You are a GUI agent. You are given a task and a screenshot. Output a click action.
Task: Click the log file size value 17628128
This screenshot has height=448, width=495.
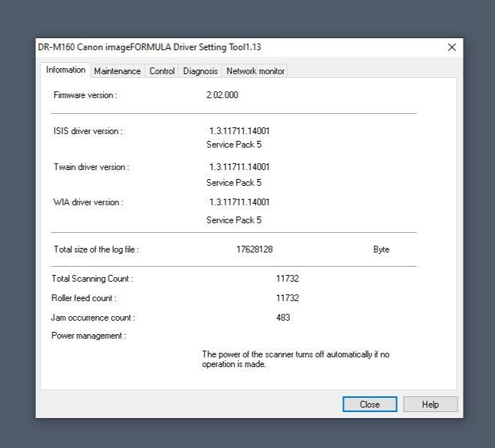249,249
